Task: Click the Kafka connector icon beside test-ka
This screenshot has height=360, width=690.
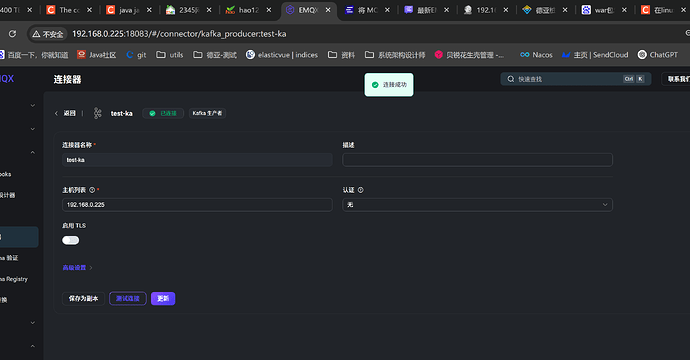Action: tap(97, 114)
